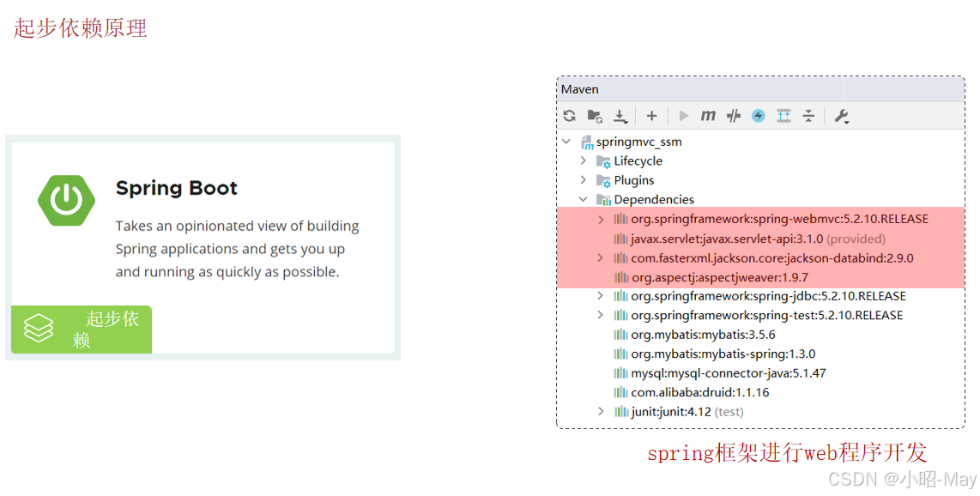Click library icon beside mybatis:3.5.6
The width and height of the screenshot is (980, 496).
620,335
